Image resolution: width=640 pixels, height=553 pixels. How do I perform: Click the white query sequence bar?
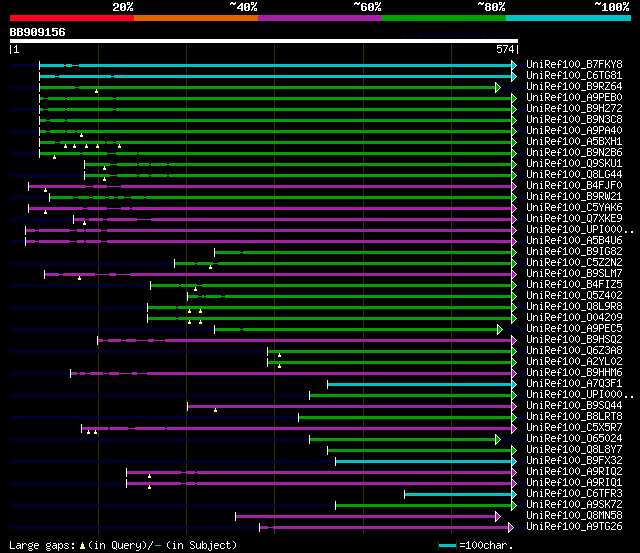[264, 41]
